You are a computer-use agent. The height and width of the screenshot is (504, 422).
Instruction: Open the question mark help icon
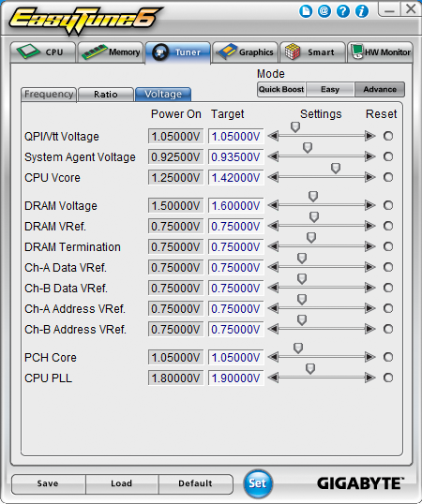343,11
